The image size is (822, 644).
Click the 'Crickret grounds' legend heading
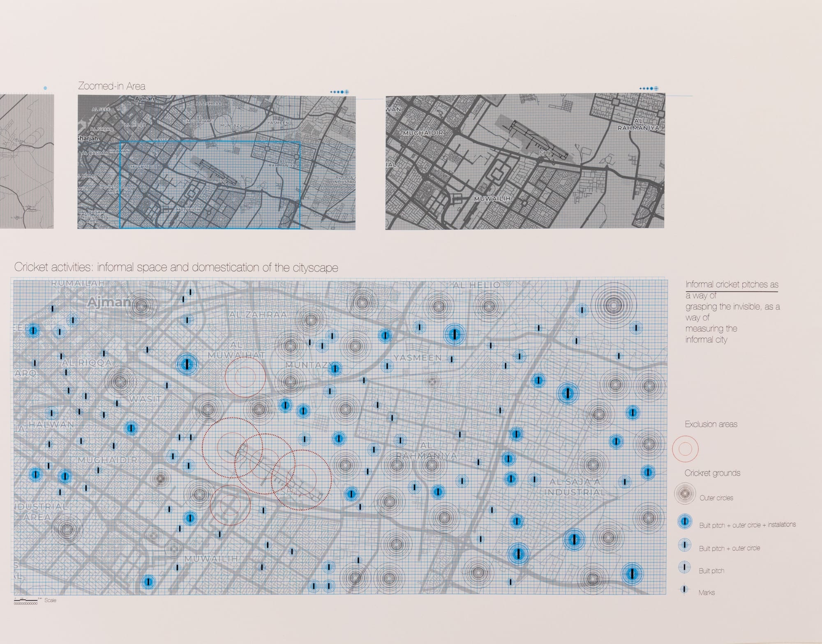[x=712, y=473]
